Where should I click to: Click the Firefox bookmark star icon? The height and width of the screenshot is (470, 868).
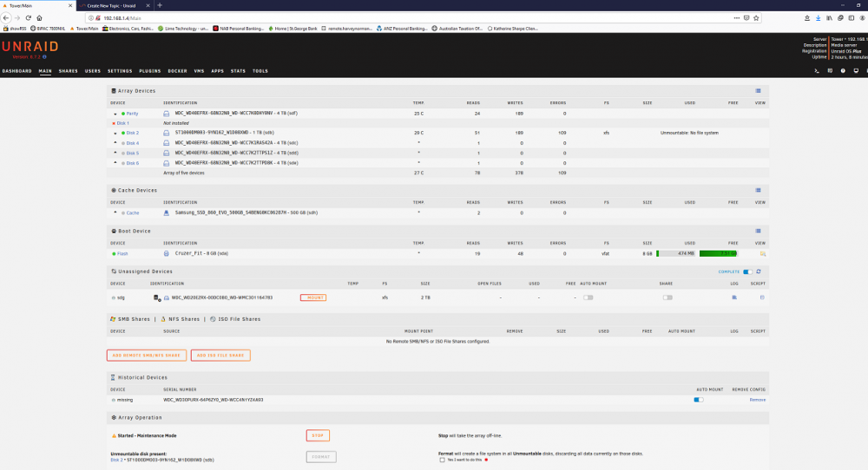(756, 17)
